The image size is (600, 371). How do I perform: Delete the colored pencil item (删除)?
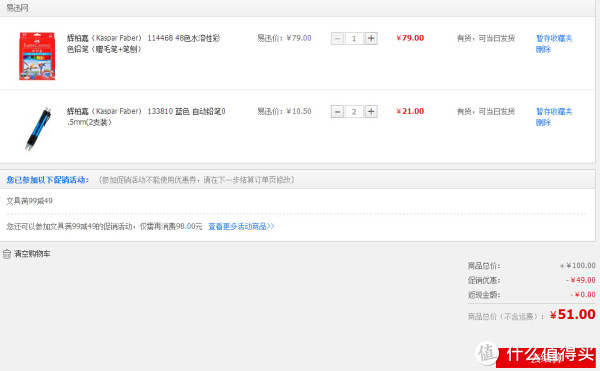click(x=543, y=49)
